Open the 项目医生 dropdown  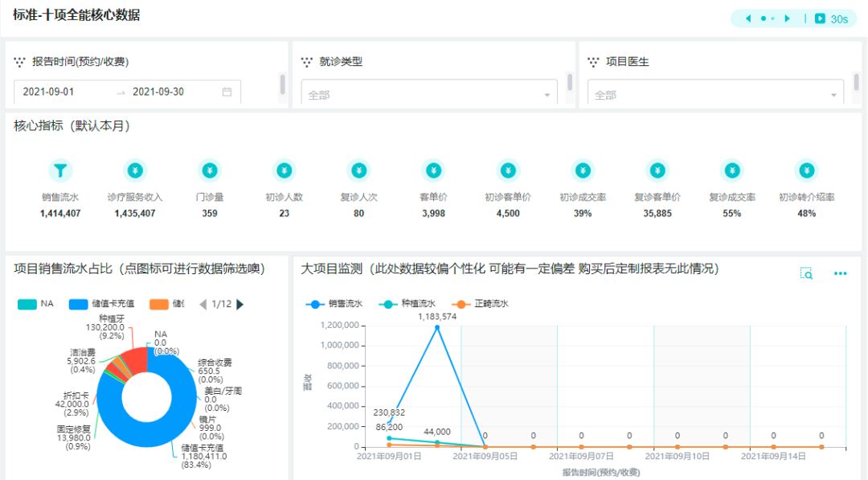716,92
